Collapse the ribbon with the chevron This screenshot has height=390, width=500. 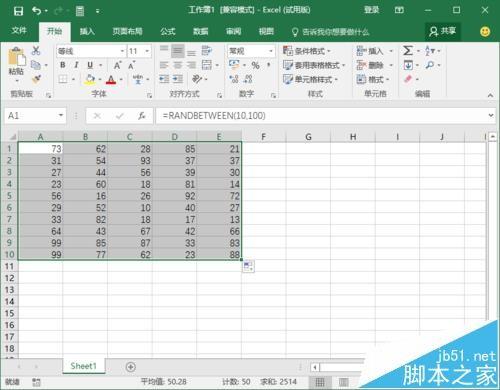(490, 95)
